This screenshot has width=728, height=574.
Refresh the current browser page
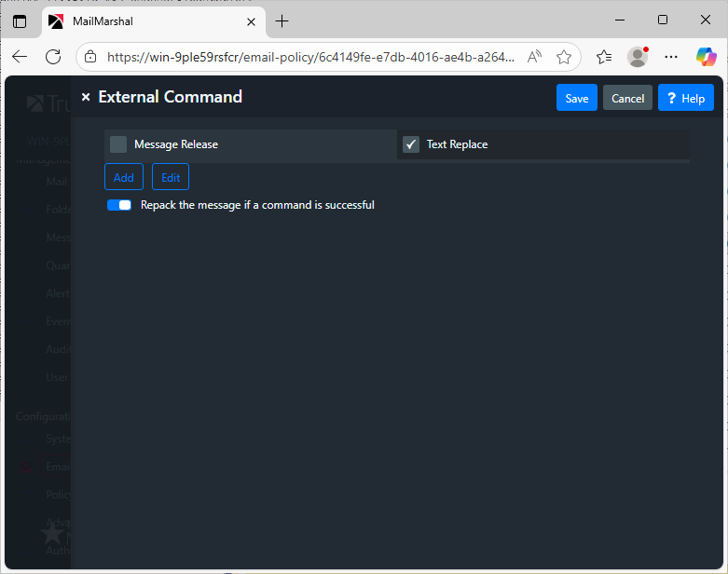point(53,57)
